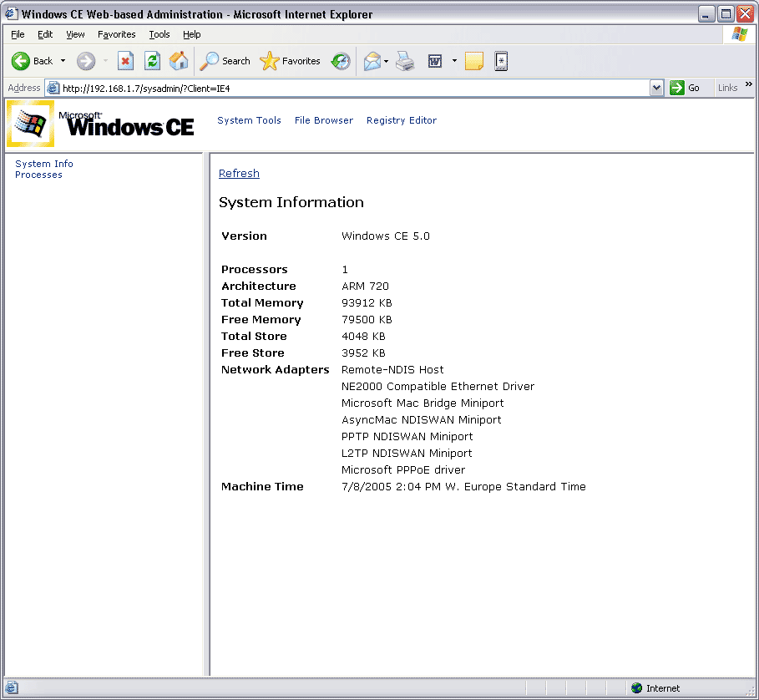Click the '93912 KB' total memory value
Screen dimensions: 759x700
pyautogui.click(x=367, y=303)
